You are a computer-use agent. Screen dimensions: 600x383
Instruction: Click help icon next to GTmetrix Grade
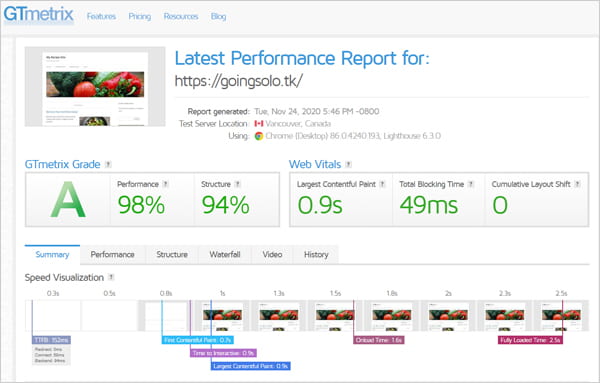108,164
